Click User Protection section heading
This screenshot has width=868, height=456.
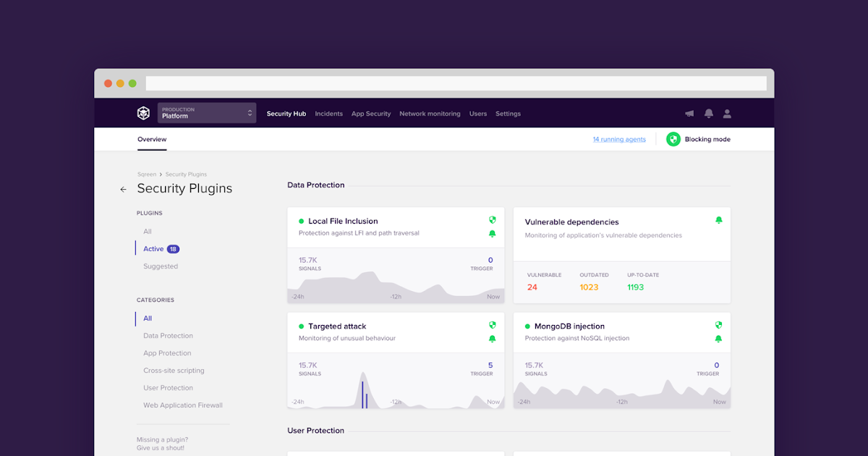tap(315, 431)
